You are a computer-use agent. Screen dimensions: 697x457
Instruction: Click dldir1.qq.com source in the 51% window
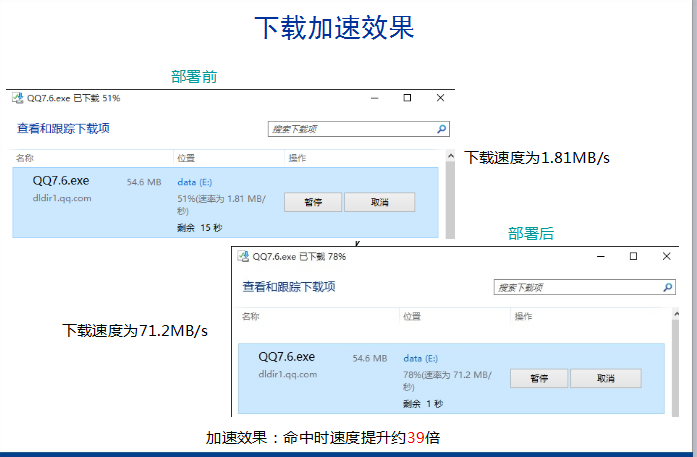point(62,198)
